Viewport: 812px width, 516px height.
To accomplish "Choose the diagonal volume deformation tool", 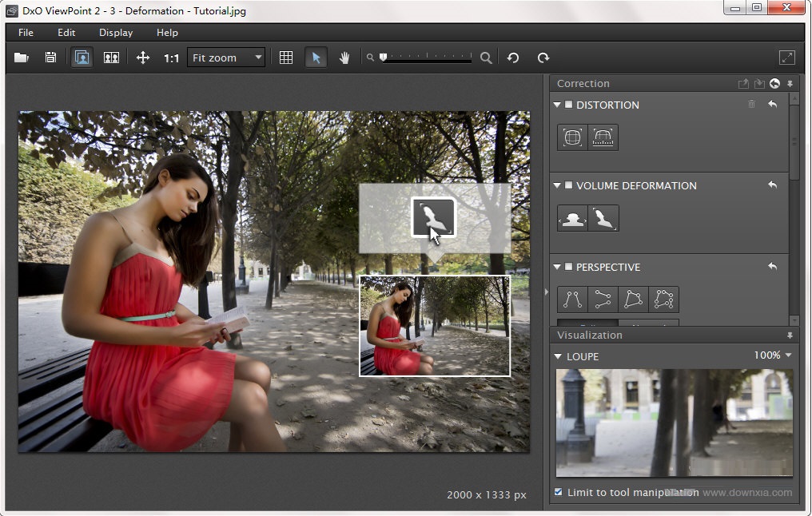I will click(x=603, y=218).
